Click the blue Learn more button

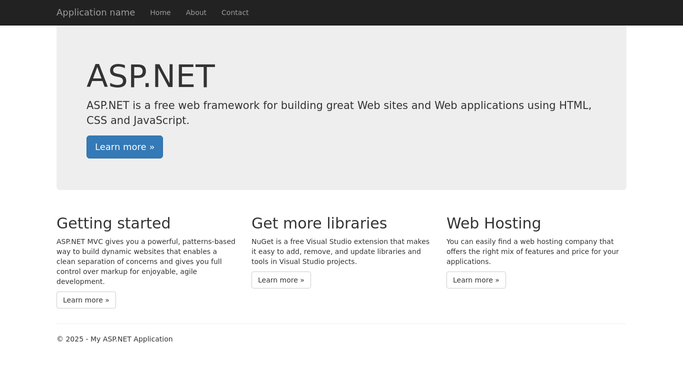[125, 147]
